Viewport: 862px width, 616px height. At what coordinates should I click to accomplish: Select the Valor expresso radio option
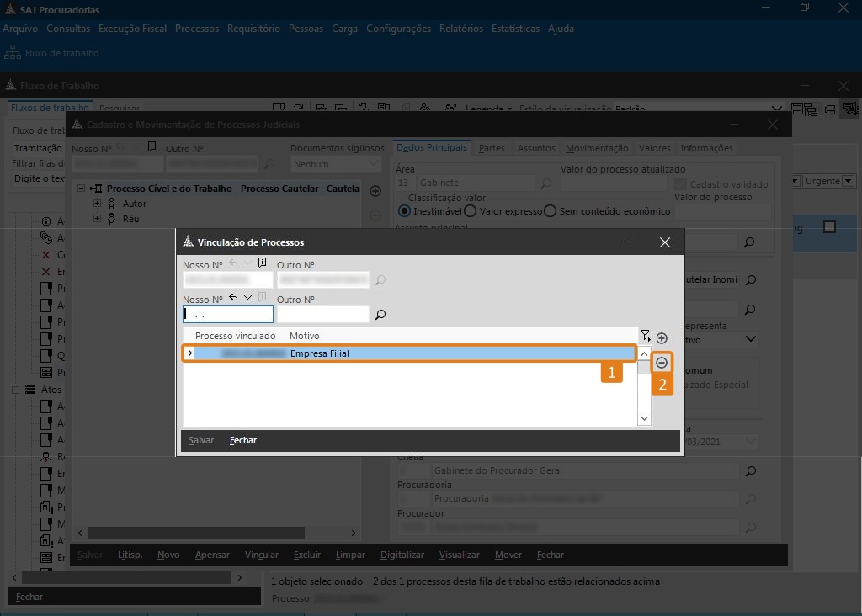coord(471,211)
